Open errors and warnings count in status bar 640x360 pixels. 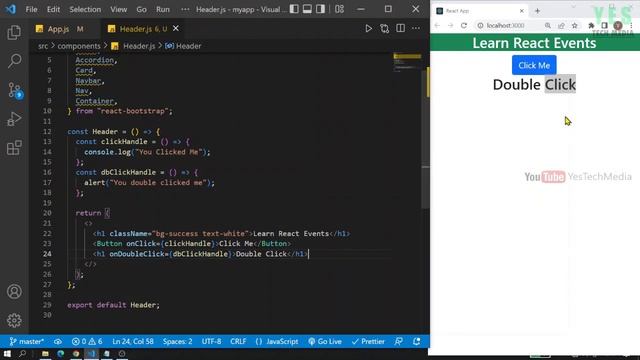point(87,341)
